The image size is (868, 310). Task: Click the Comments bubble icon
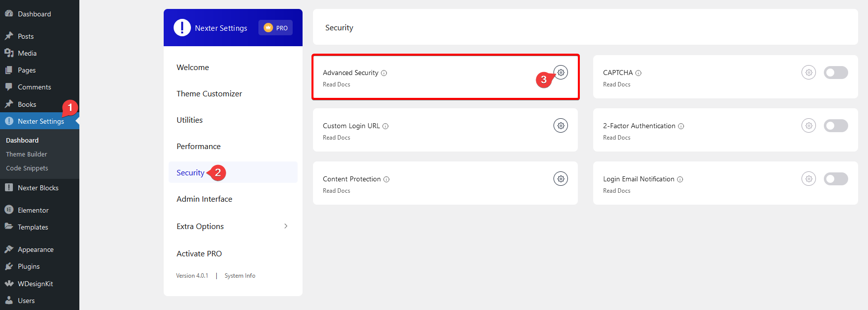tap(9, 87)
